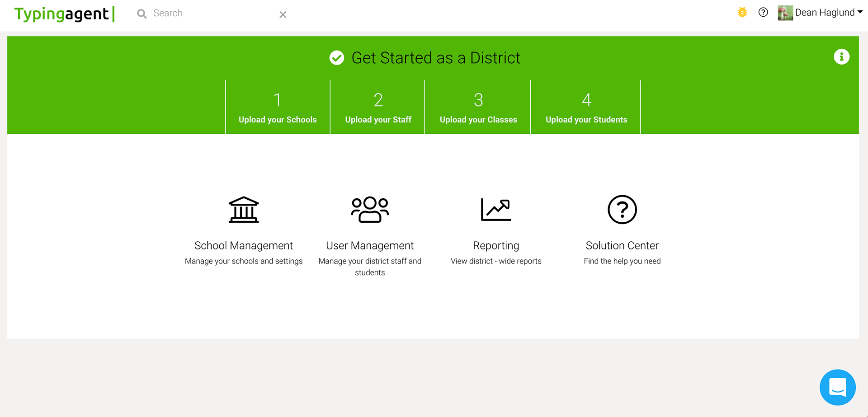Viewport: 868px width, 417px height.
Task: Open the Solution Center question icon
Action: (622, 210)
